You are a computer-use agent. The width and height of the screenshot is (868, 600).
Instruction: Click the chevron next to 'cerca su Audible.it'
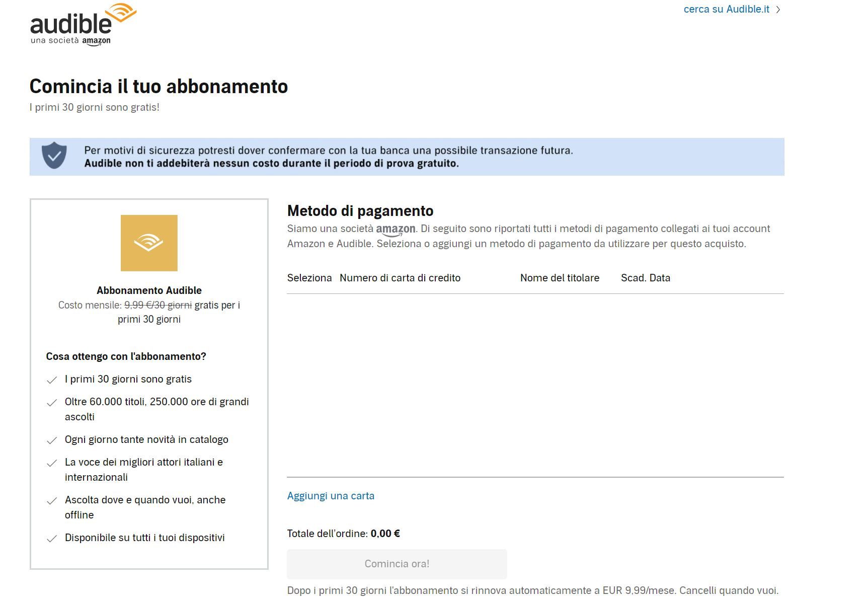coord(778,10)
